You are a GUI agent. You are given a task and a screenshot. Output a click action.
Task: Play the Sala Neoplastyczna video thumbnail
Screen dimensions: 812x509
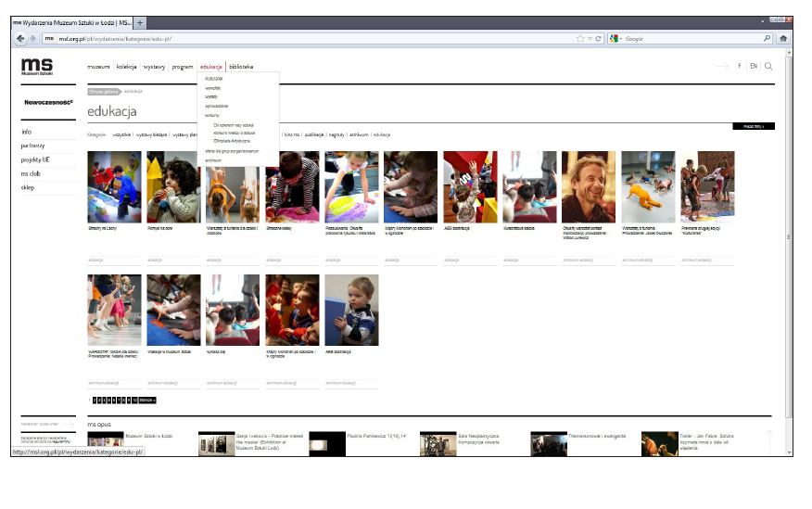pyautogui.click(x=438, y=444)
